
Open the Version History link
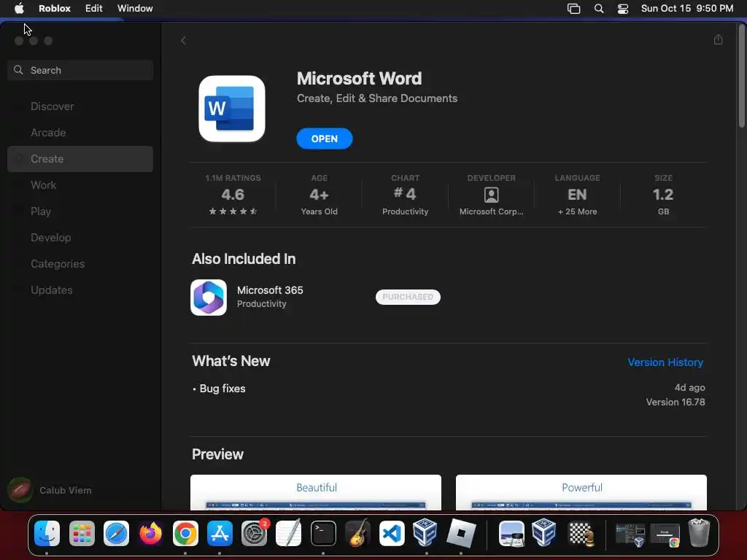(665, 362)
